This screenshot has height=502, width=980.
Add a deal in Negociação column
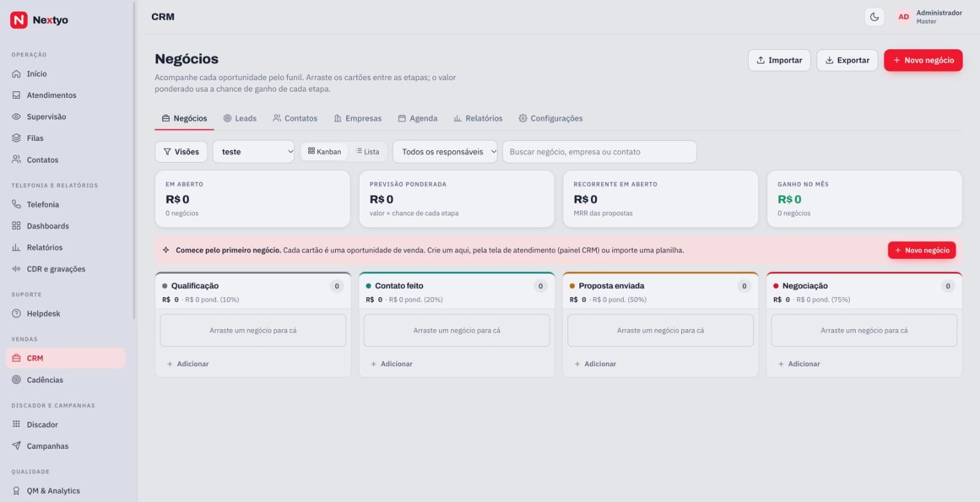(800, 364)
